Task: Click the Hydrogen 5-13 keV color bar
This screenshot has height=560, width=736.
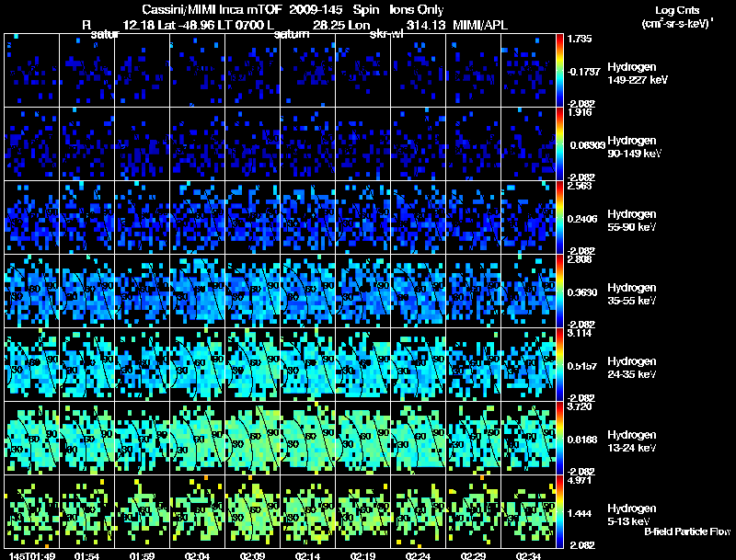Action: point(559,512)
